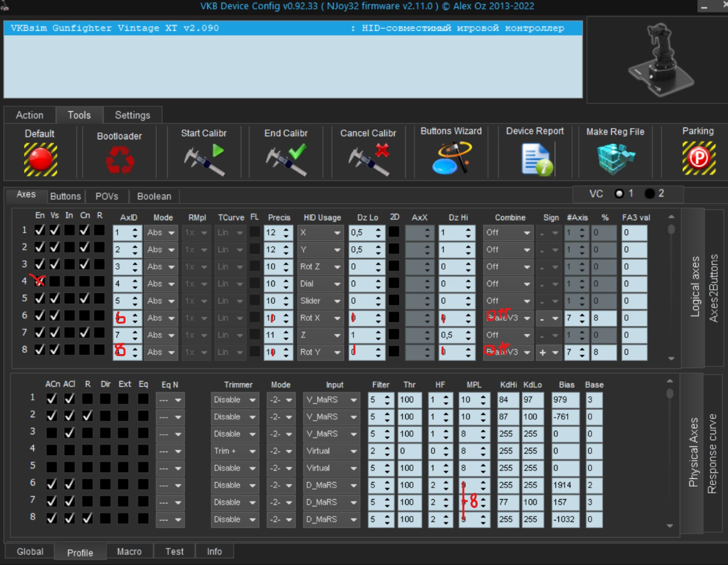Switch to the Global bottom tab
This screenshot has height=565, width=728.
point(30,552)
